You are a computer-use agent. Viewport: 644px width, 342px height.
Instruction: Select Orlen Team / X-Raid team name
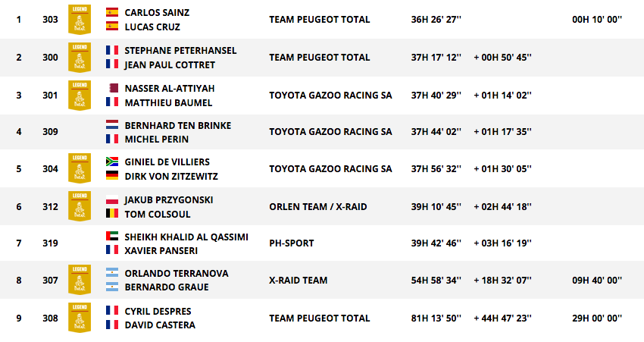coord(318,206)
